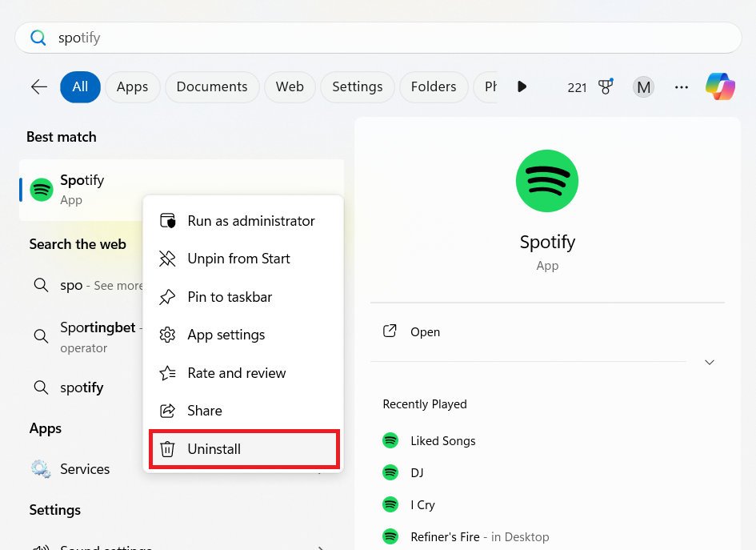Click the trash icon beside Uninstall
This screenshot has width=756, height=550.
167,448
